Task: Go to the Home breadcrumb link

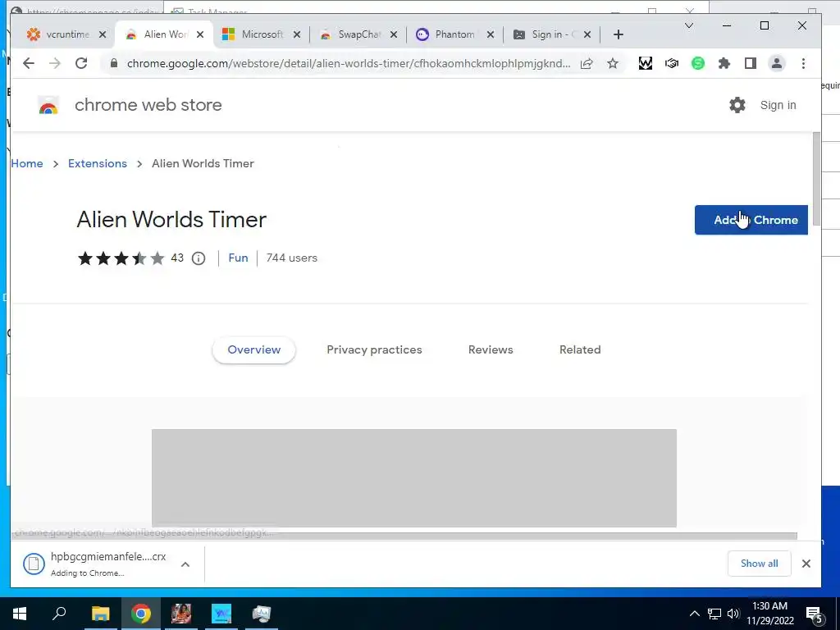Action: 27,163
